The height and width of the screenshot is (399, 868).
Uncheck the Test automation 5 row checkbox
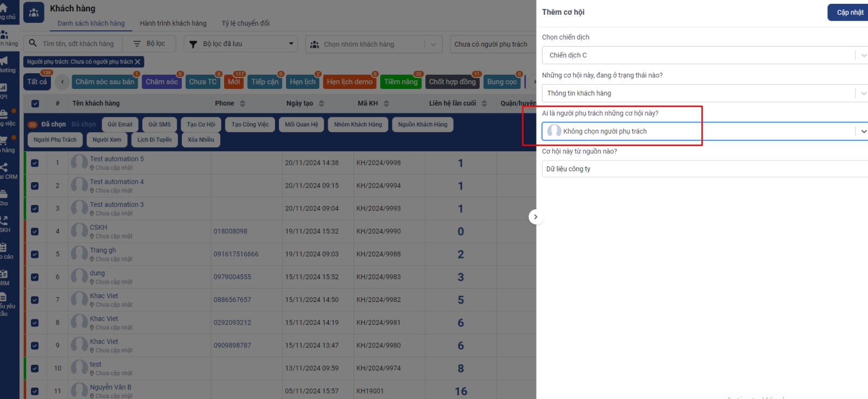click(35, 163)
